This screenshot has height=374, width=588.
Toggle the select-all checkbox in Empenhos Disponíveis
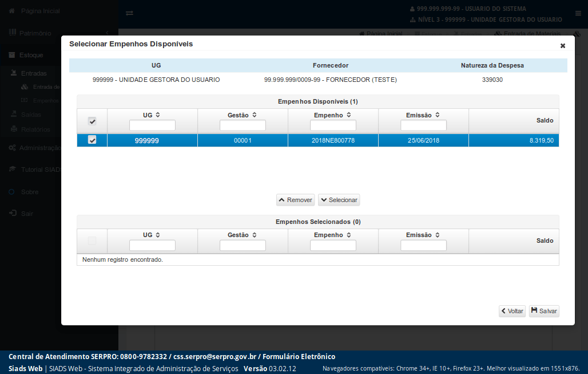pos(92,121)
